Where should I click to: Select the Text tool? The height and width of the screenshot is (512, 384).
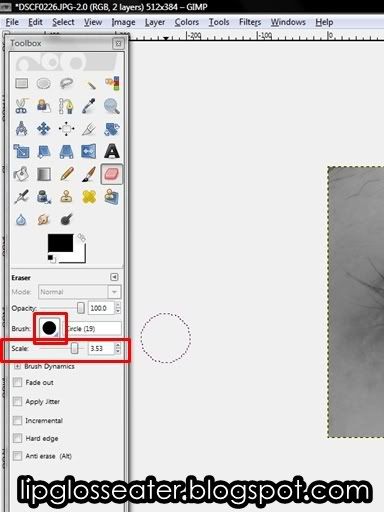[112, 151]
